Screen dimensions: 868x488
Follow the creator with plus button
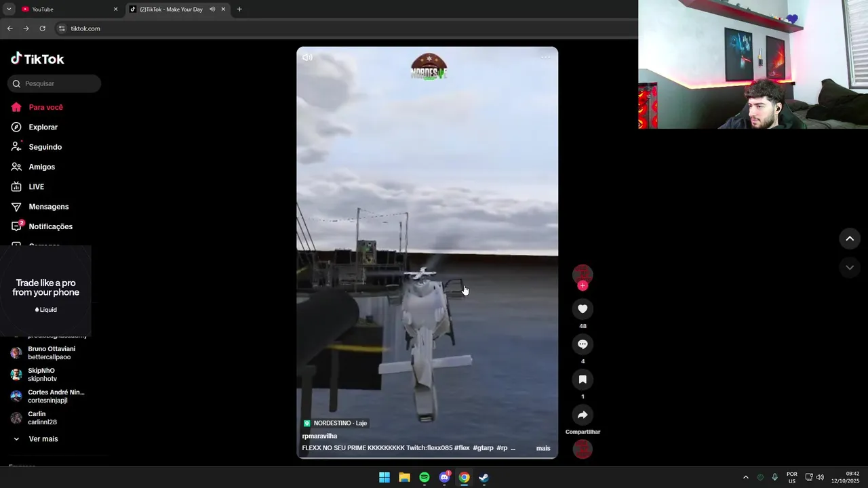point(583,286)
